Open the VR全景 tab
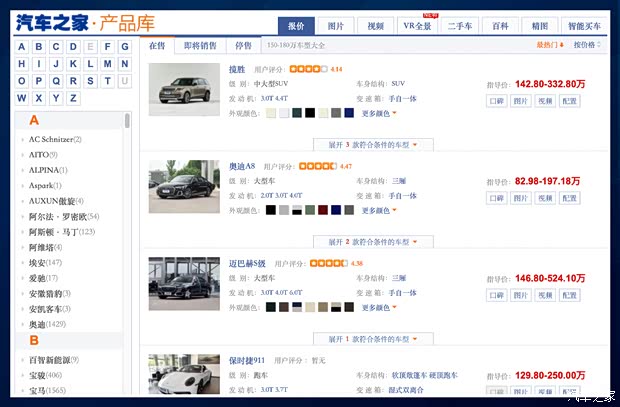The image size is (620, 407). pos(418,26)
